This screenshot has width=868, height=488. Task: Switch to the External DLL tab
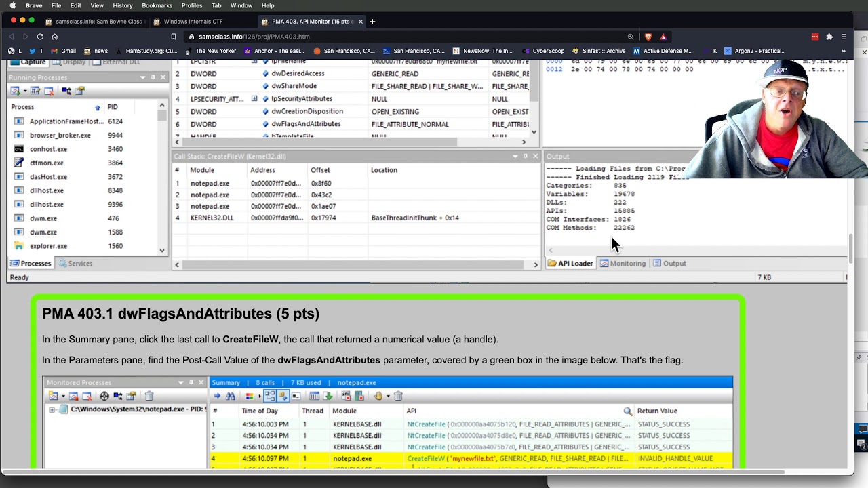[x=117, y=62]
